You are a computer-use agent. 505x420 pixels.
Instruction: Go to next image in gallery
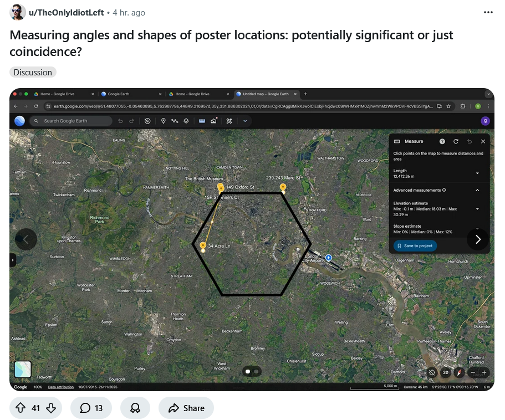tap(478, 239)
